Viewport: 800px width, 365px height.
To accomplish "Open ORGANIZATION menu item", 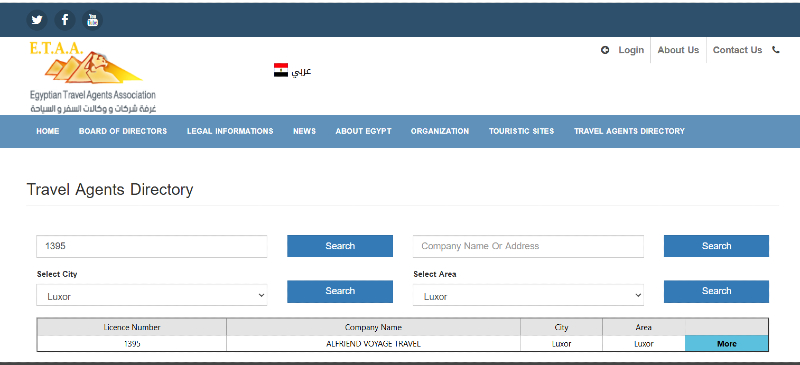I will [440, 131].
